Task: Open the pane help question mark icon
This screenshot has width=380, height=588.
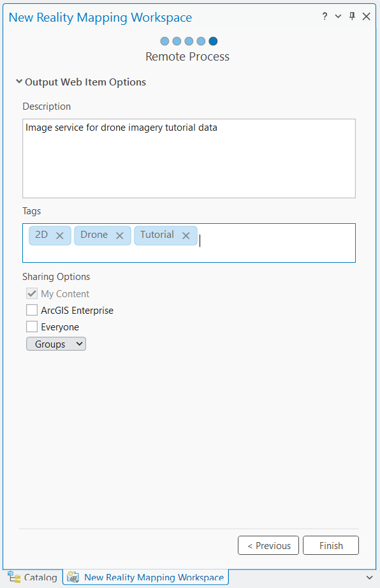Action: [x=325, y=16]
